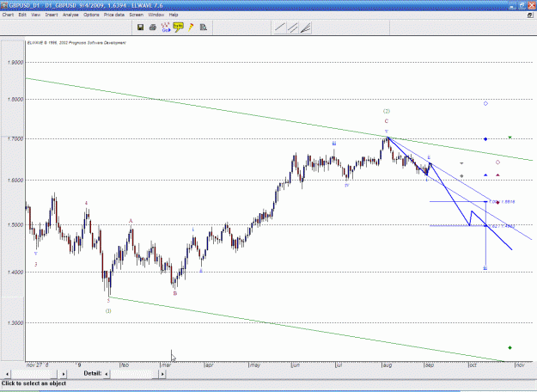Screen dimensions: 537x392
Task: Click the Print icon in toolbar
Action: click(153, 28)
